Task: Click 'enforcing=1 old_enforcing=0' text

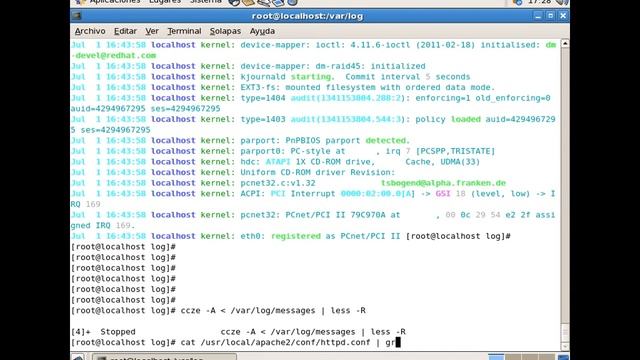Action: 483,98
